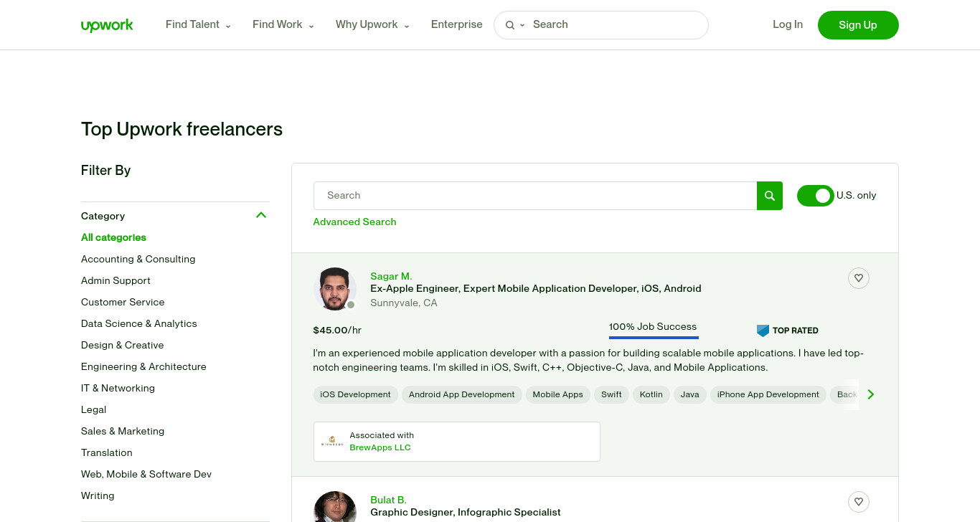Click the Log In link
This screenshot has width=980, height=522.
click(788, 24)
